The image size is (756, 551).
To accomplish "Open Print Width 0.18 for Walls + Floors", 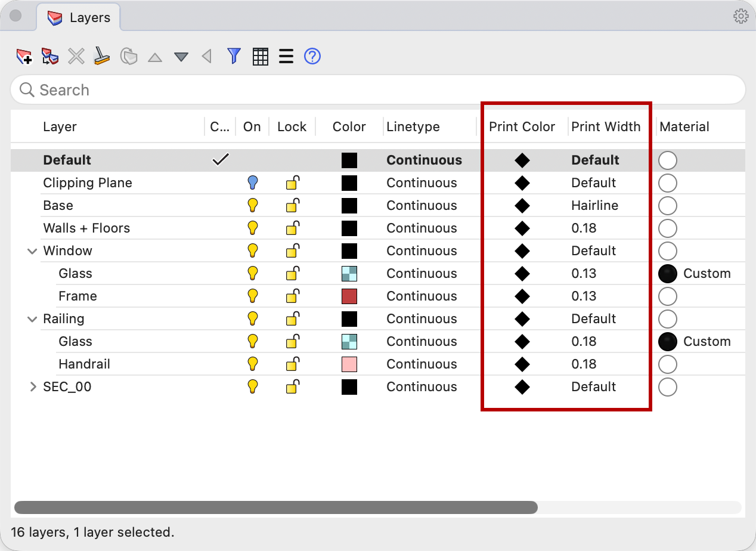I will pos(584,228).
